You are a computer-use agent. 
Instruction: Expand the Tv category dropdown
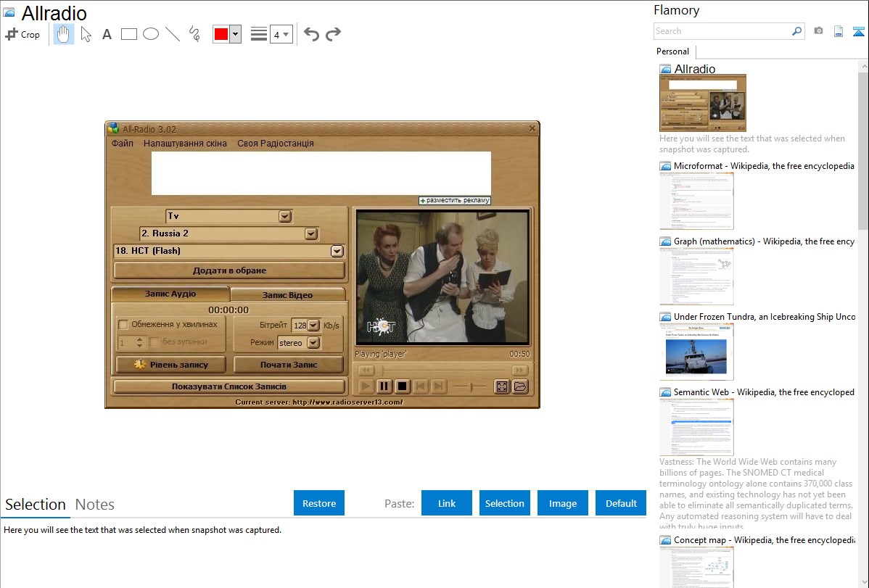pyautogui.click(x=285, y=216)
